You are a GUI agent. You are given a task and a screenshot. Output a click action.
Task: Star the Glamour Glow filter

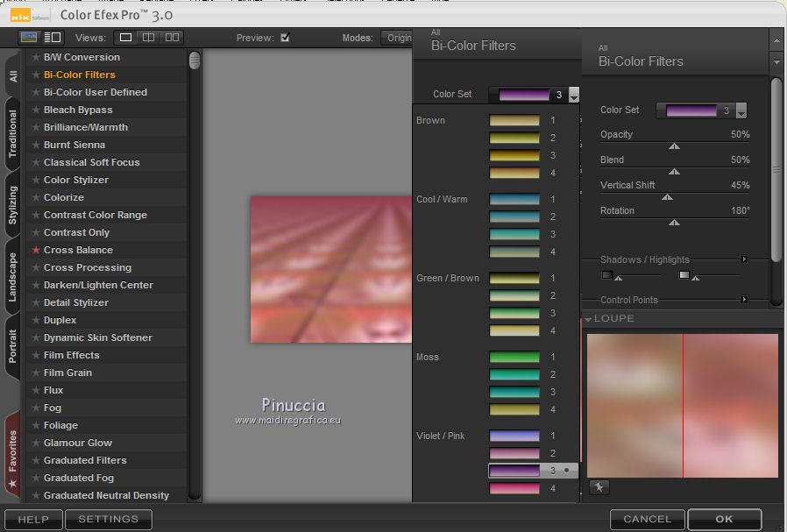tap(36, 443)
